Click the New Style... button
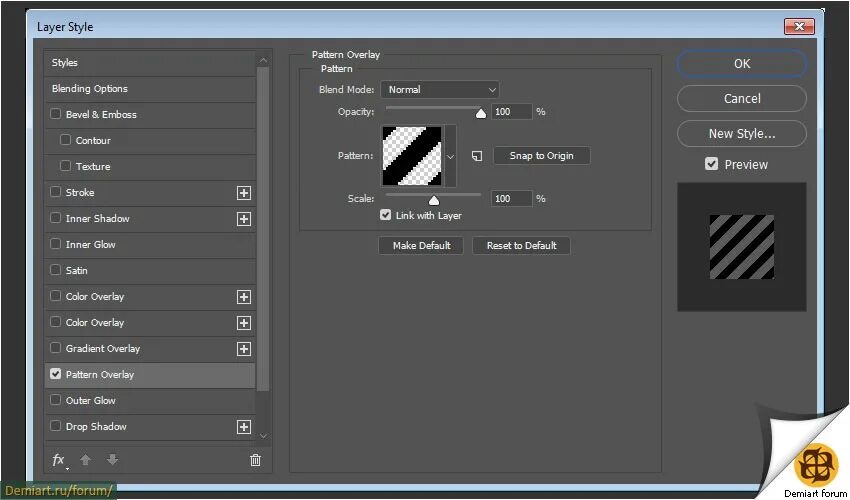The image size is (850, 500). (x=742, y=133)
